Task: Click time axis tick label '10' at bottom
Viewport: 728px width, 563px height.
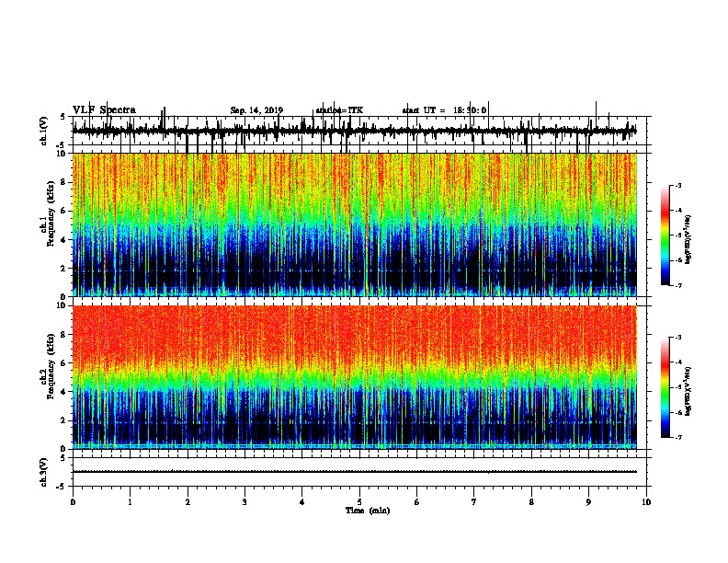Action: click(646, 502)
